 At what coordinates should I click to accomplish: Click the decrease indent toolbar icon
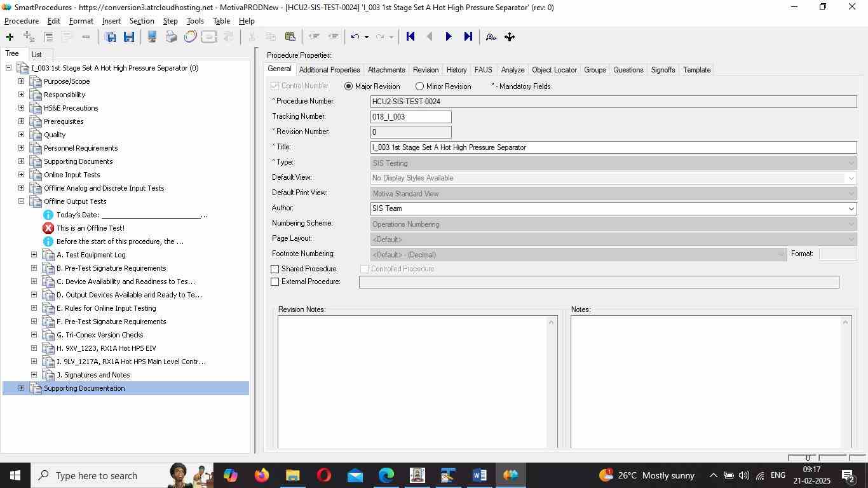tap(314, 37)
